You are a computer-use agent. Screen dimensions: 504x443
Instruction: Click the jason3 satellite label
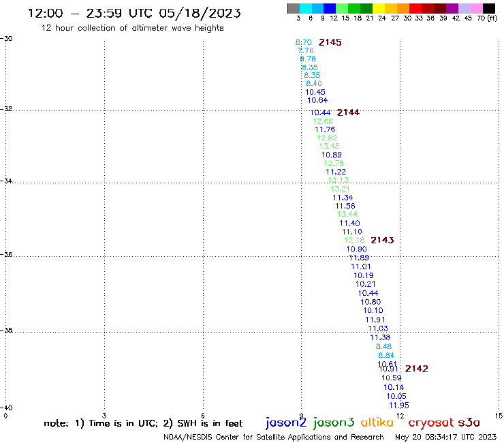334,423
